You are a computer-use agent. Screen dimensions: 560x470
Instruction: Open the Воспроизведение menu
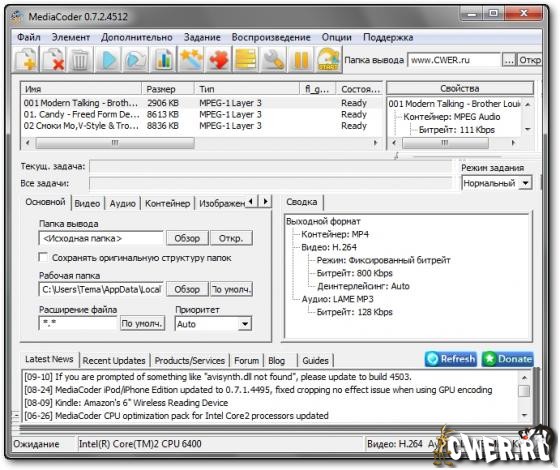tap(271, 38)
